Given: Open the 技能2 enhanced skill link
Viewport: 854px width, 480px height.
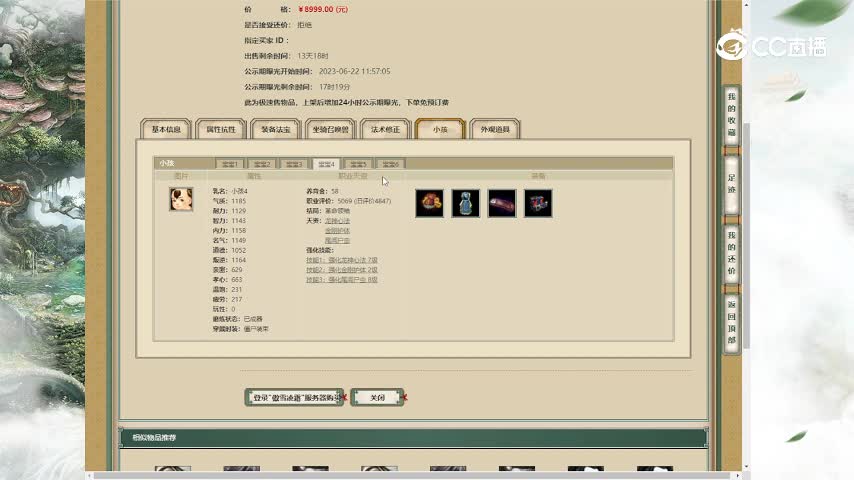Looking at the screenshot, I should tap(341, 270).
